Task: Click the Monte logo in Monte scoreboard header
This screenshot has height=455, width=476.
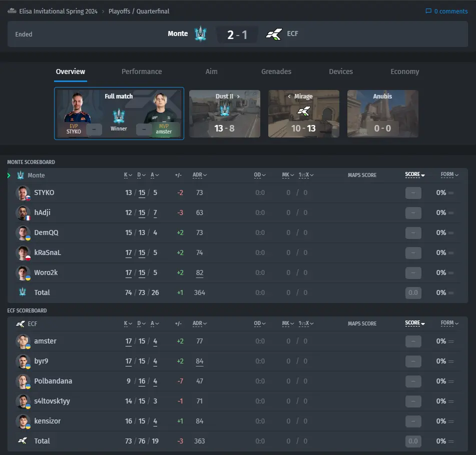Action: click(x=21, y=175)
